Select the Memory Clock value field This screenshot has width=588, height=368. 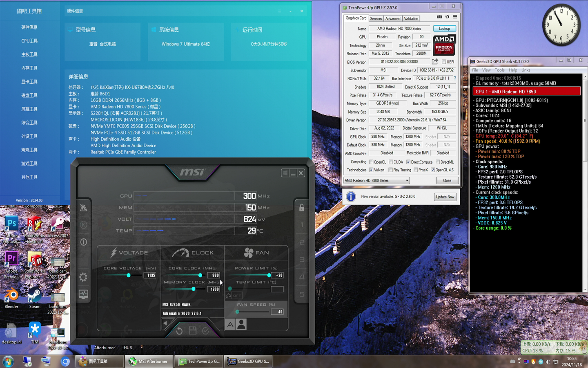pyautogui.click(x=214, y=289)
